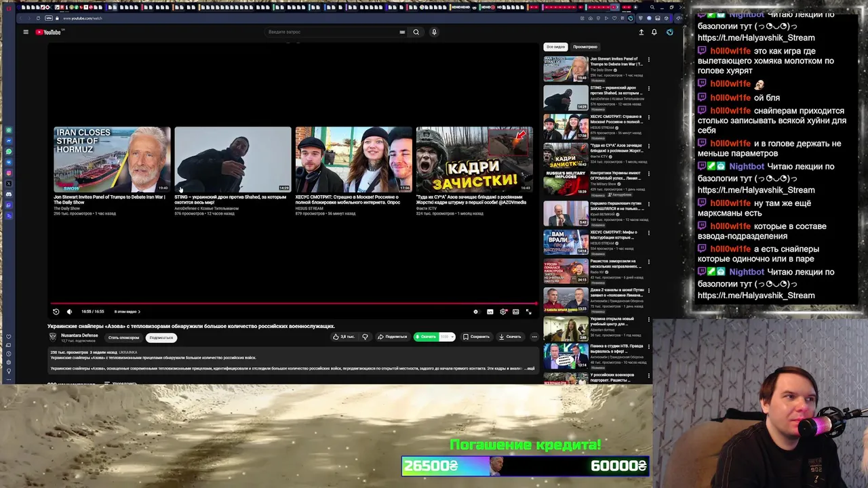Open menu for sidebar 'Страшно в Москве' video
This screenshot has width=868, height=488.
[x=648, y=117]
